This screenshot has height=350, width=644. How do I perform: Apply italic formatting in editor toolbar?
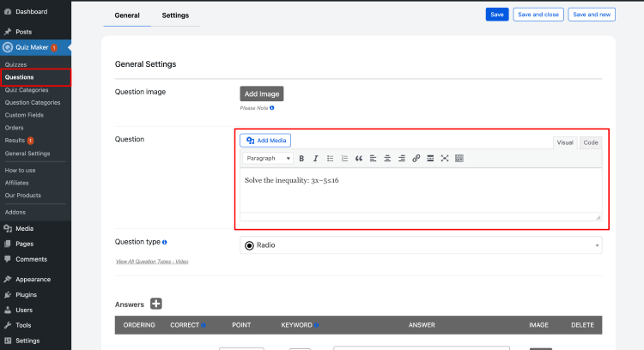pyautogui.click(x=315, y=159)
